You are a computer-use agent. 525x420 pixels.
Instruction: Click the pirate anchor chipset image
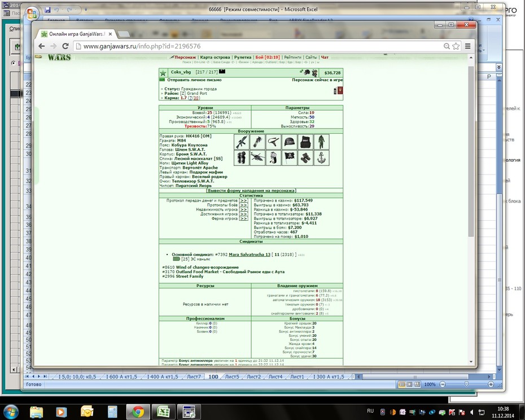321,158
